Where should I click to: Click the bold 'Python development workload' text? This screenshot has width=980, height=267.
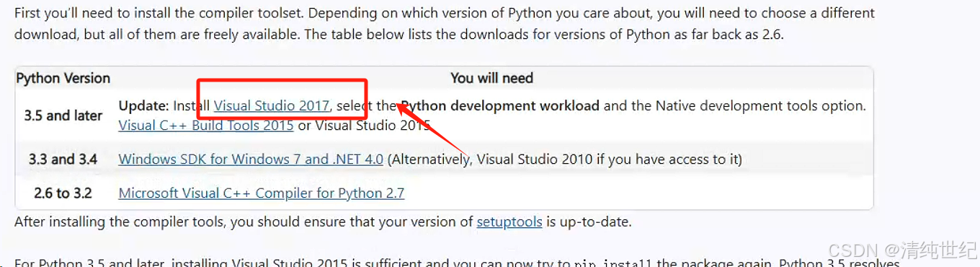point(500,105)
